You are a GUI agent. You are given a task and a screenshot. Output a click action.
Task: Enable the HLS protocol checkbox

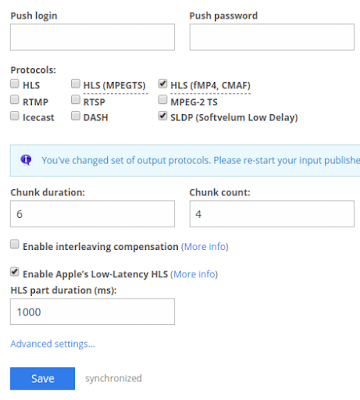click(x=15, y=84)
